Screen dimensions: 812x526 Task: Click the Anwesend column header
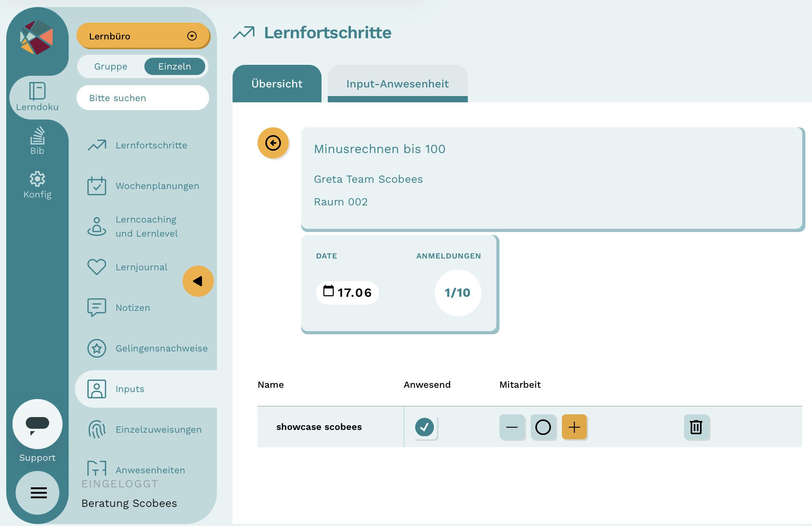[427, 385]
